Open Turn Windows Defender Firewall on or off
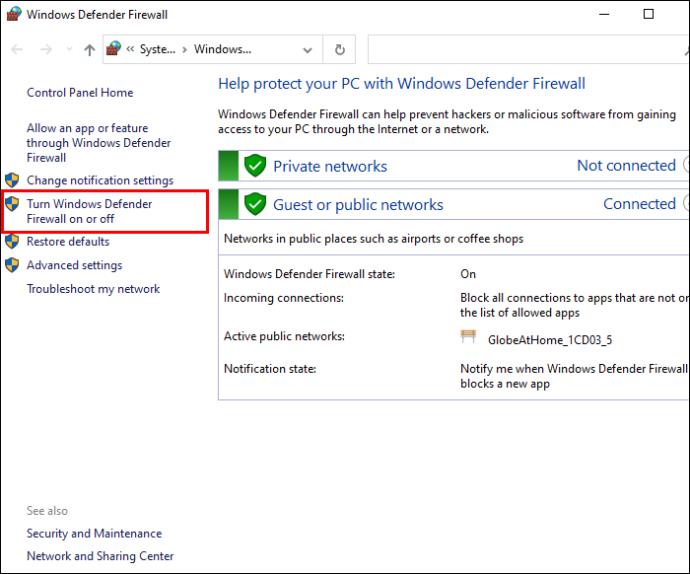The image size is (690, 574). pyautogui.click(x=89, y=211)
